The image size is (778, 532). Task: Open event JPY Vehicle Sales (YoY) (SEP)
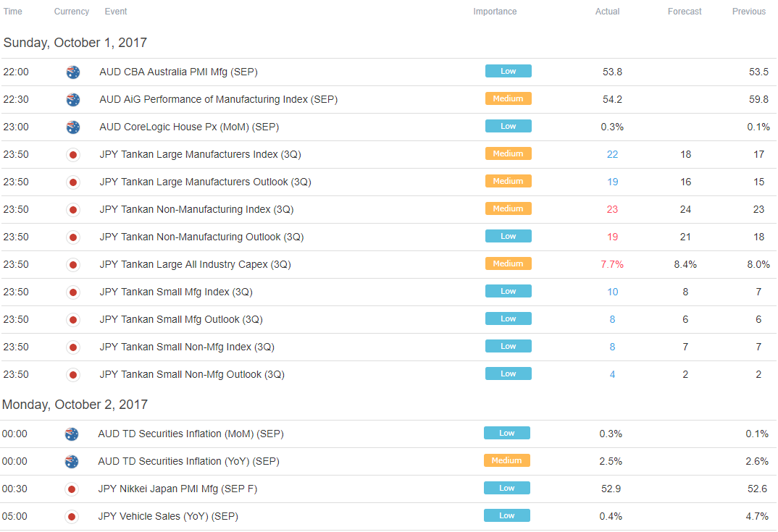click(x=168, y=517)
